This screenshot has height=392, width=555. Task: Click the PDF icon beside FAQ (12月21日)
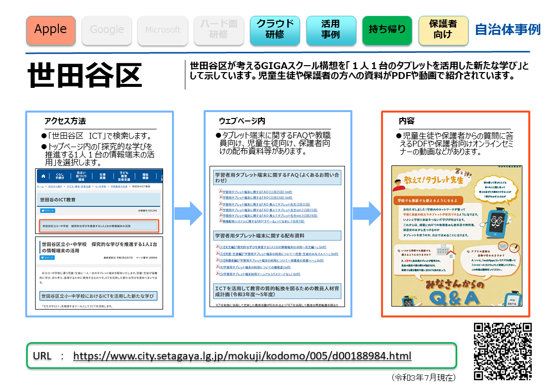point(220,197)
